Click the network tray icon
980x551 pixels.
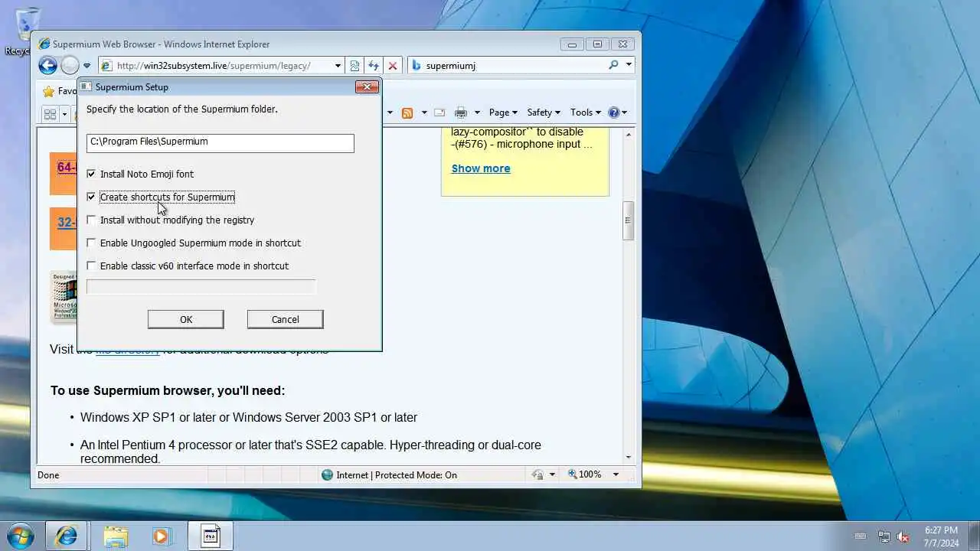pyautogui.click(x=884, y=536)
